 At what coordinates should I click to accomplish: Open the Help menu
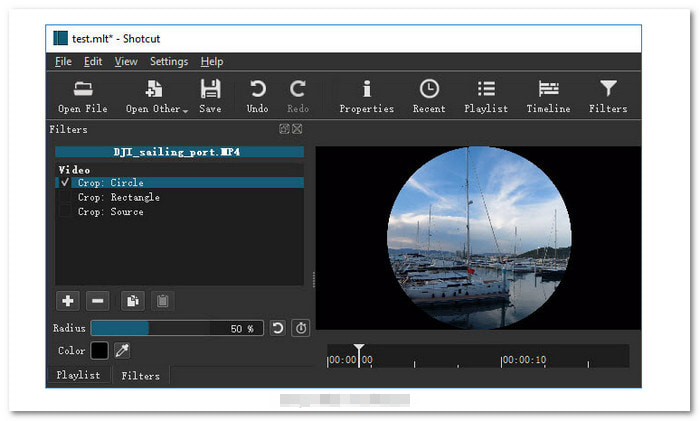pyautogui.click(x=212, y=62)
